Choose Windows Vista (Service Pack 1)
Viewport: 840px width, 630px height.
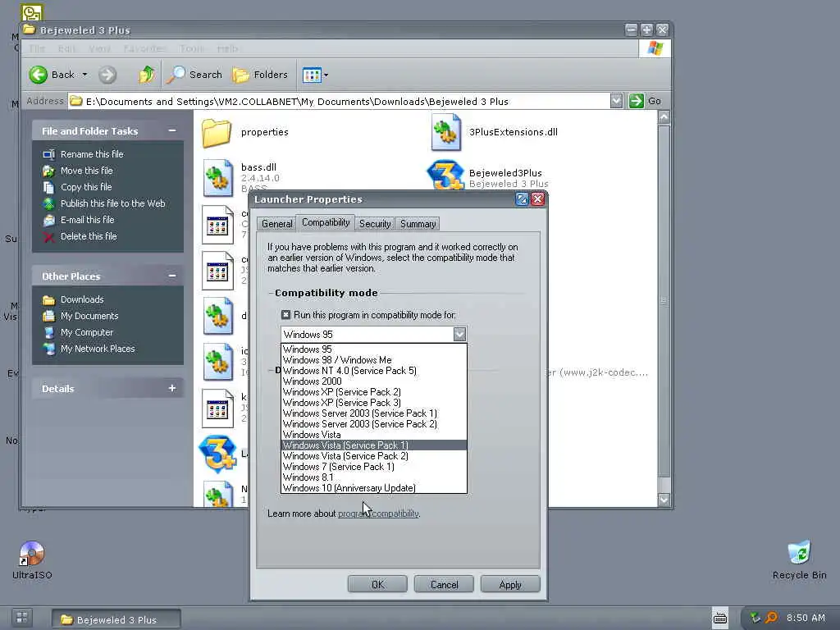point(374,445)
